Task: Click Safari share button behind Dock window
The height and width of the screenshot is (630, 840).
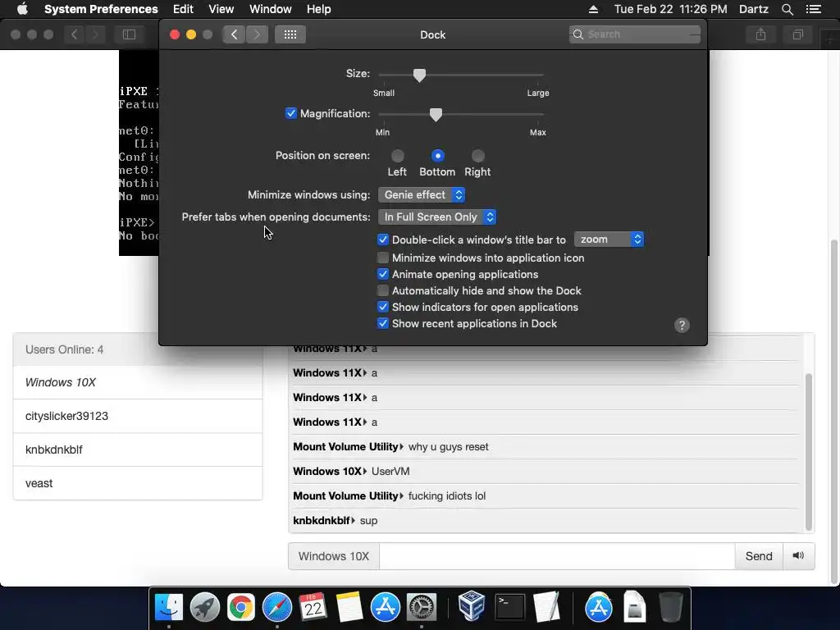Action: [760, 34]
